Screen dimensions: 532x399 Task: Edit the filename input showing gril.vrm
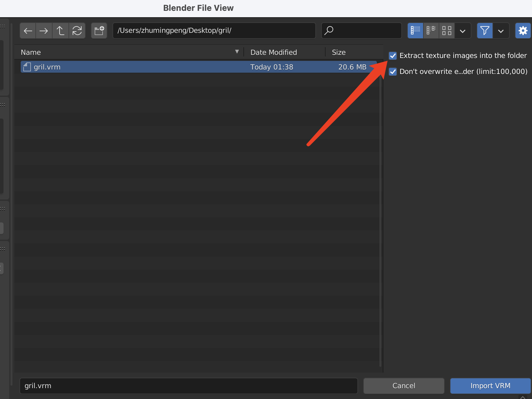pos(189,386)
